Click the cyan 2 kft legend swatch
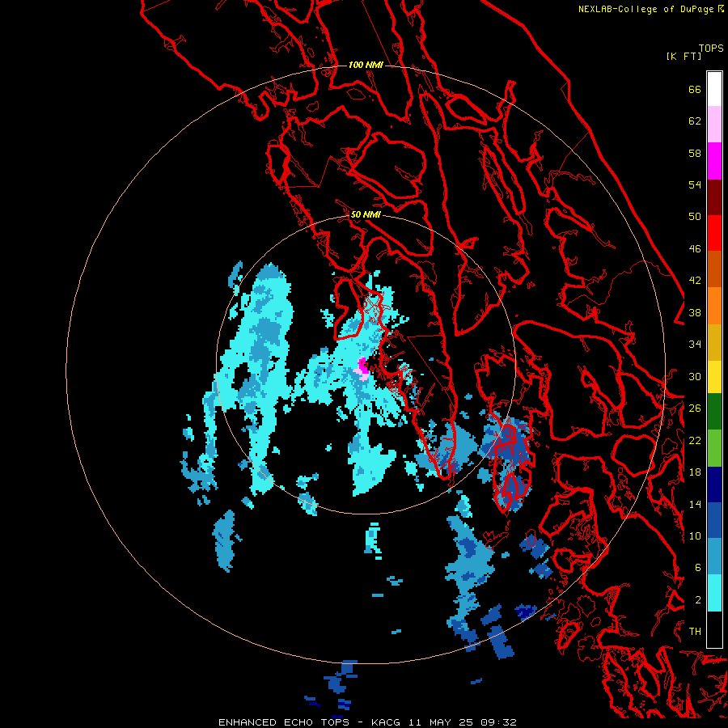Image resolution: width=728 pixels, height=728 pixels. pyautogui.click(x=714, y=593)
